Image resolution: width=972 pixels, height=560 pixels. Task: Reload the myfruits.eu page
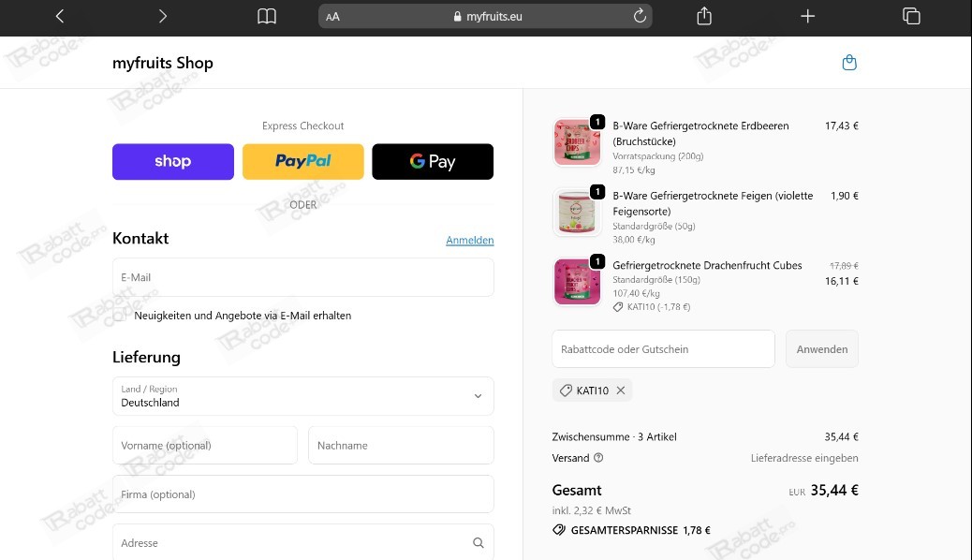[x=640, y=16]
